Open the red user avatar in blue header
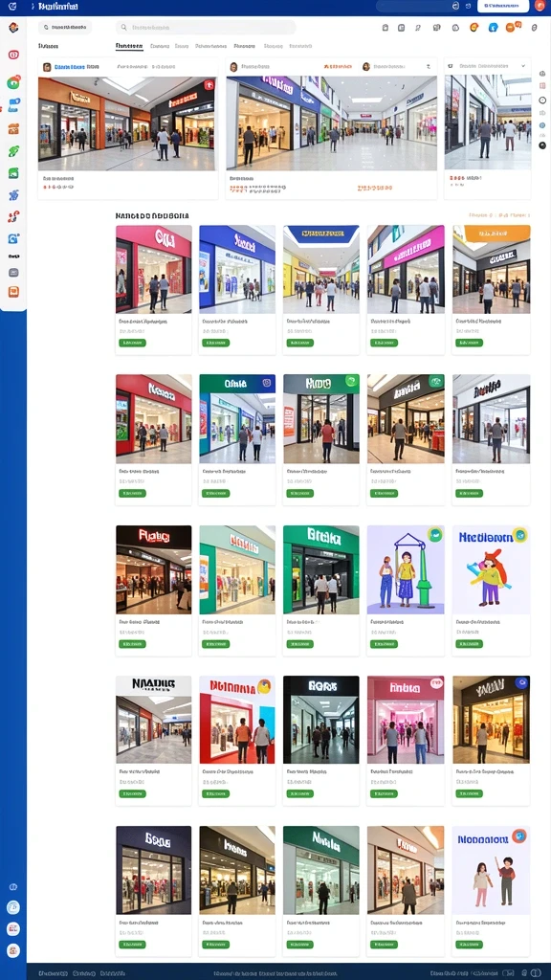The width and height of the screenshot is (551, 980). point(540,7)
